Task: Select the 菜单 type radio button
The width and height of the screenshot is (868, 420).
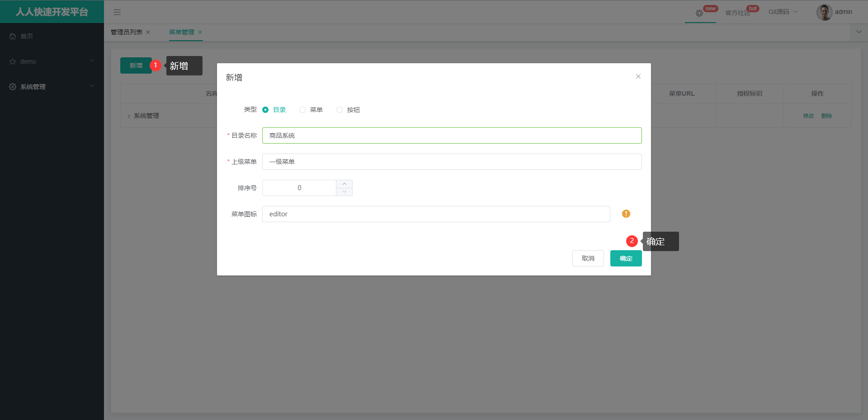Action: point(302,110)
